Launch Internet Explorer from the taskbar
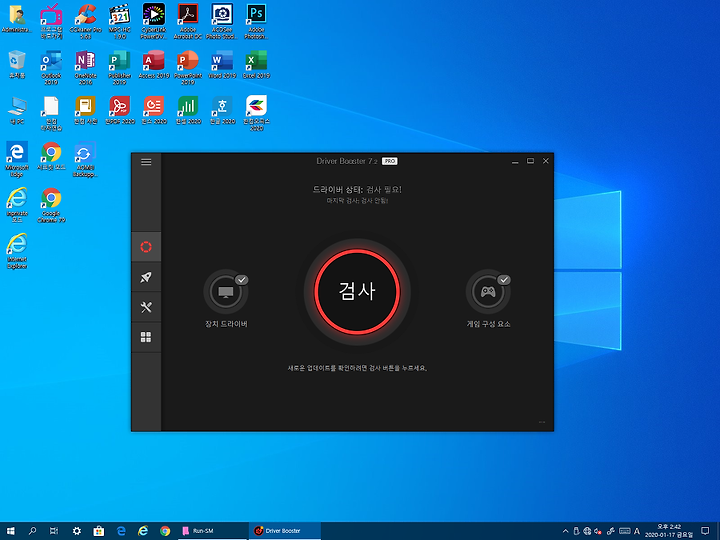The width and height of the screenshot is (720, 540). [143, 531]
